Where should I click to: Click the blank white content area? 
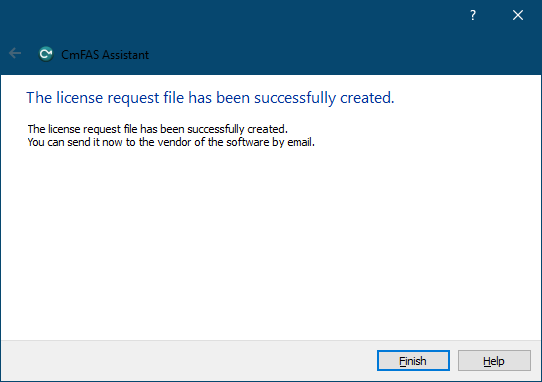click(x=270, y=242)
